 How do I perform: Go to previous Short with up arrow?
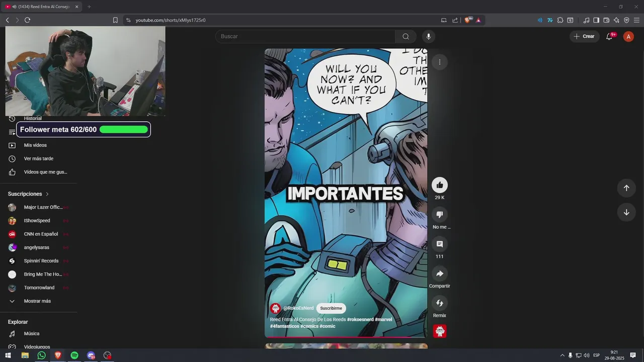[626, 188]
